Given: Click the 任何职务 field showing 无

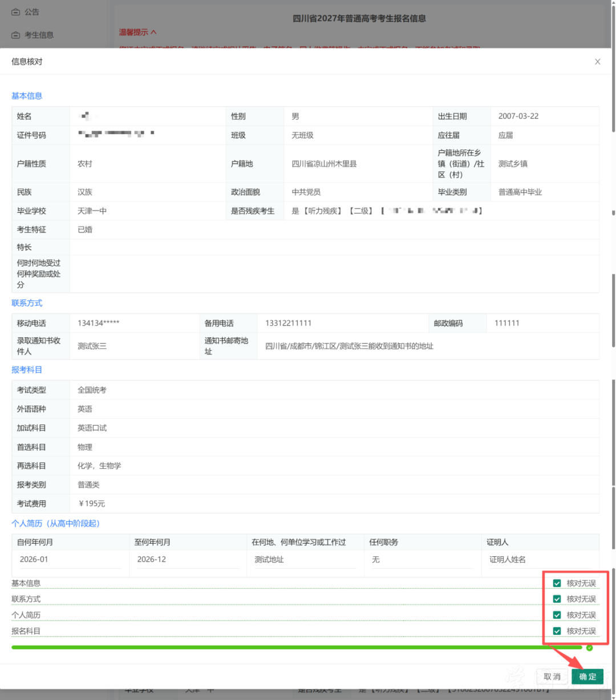Looking at the screenshot, I should pyautogui.click(x=422, y=560).
